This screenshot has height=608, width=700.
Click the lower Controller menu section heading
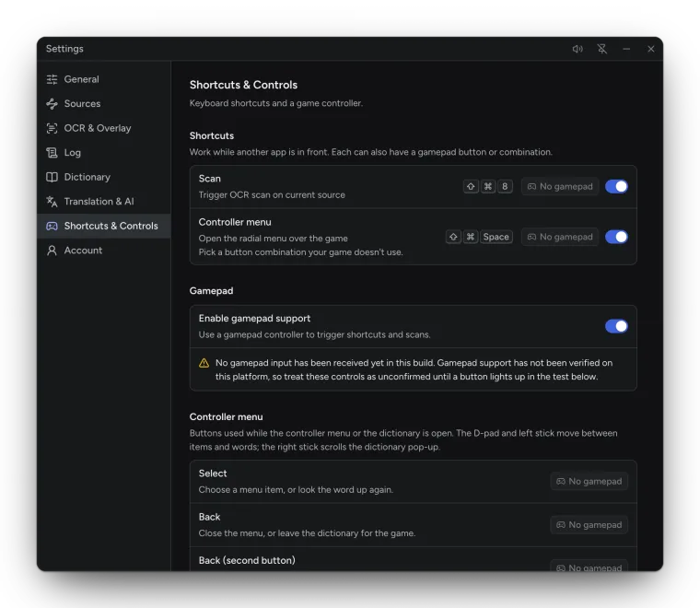pyautogui.click(x=226, y=417)
